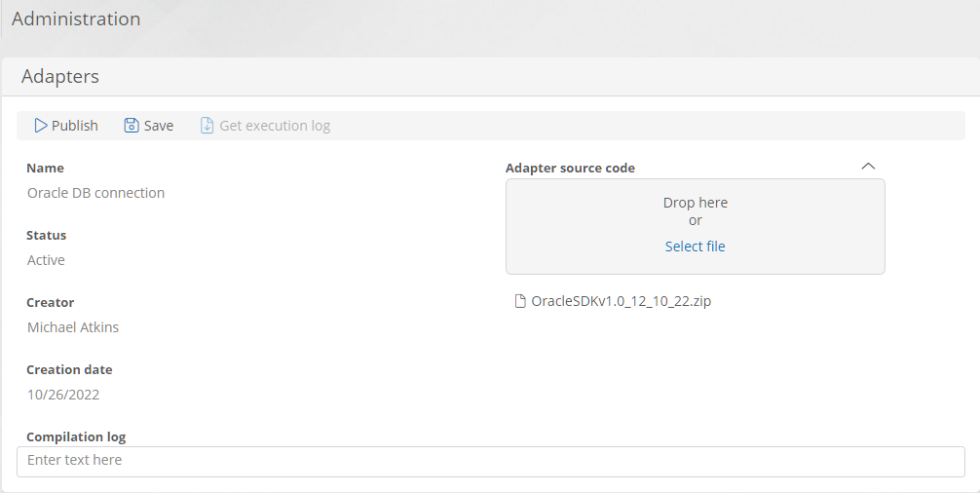Image resolution: width=980 pixels, height=493 pixels.
Task: Click the file icon beside OracleSDKv1.0_12_10_22.zip
Action: [x=520, y=301]
